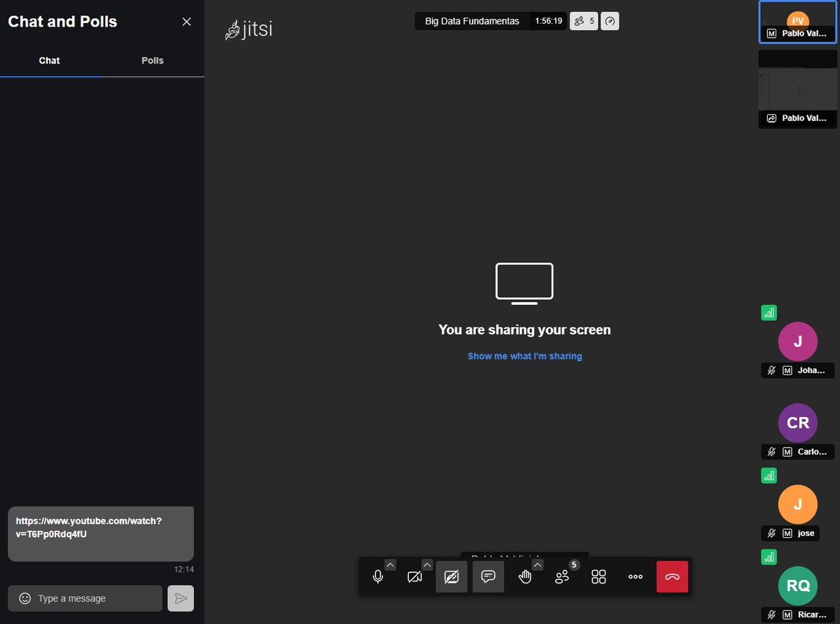Open participants count badge showing 5
The width and height of the screenshot is (840, 624).
pos(584,21)
